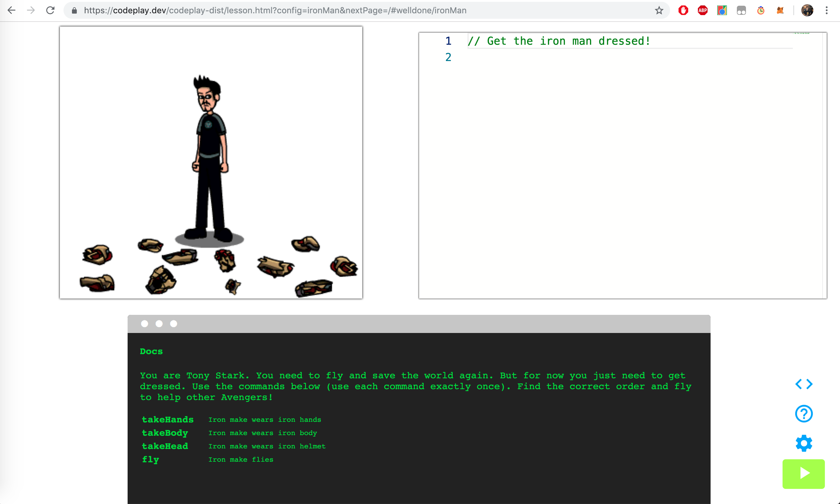
Task: Go back to the previous page
Action: [11, 11]
